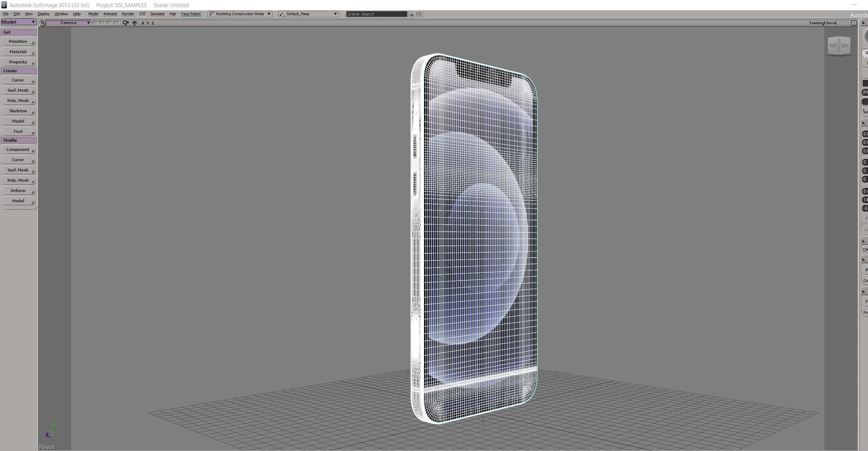This screenshot has width=868, height=451.
Task: Click the iPhone wireframe model in viewport
Action: click(475, 238)
